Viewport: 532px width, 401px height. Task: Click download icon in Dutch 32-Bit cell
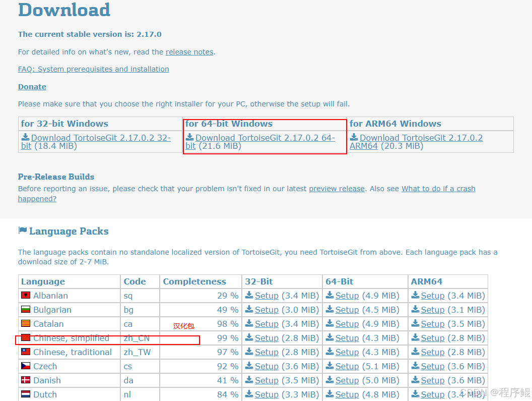tap(249, 394)
